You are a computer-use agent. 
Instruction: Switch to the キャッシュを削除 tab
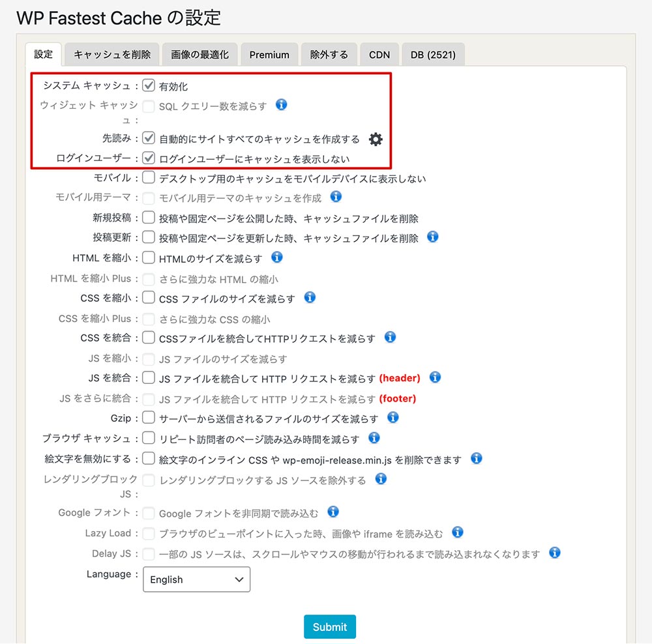coord(112,55)
